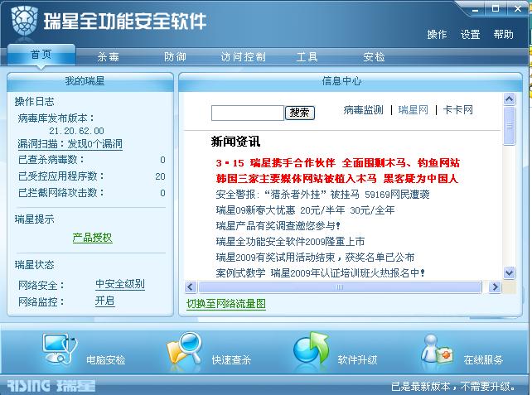Open 案例式教学 瑞星2009年认证培训班 news
The width and height of the screenshot is (532, 395).
pos(321,272)
